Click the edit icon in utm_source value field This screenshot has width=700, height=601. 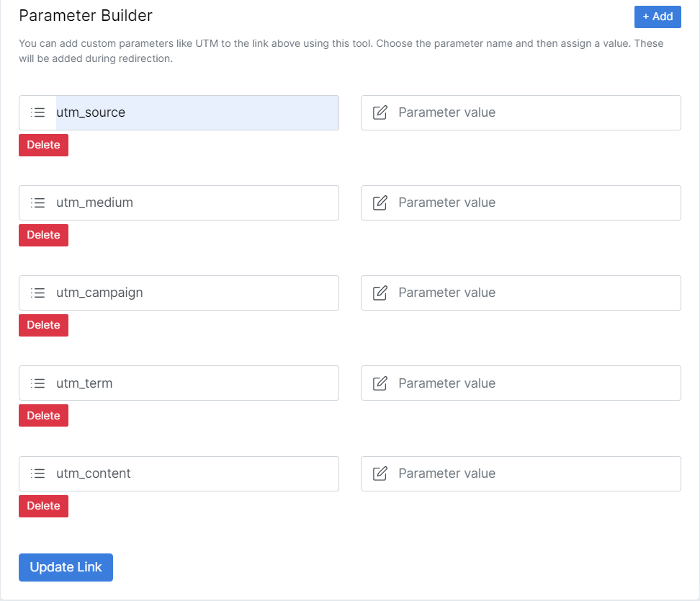click(380, 112)
